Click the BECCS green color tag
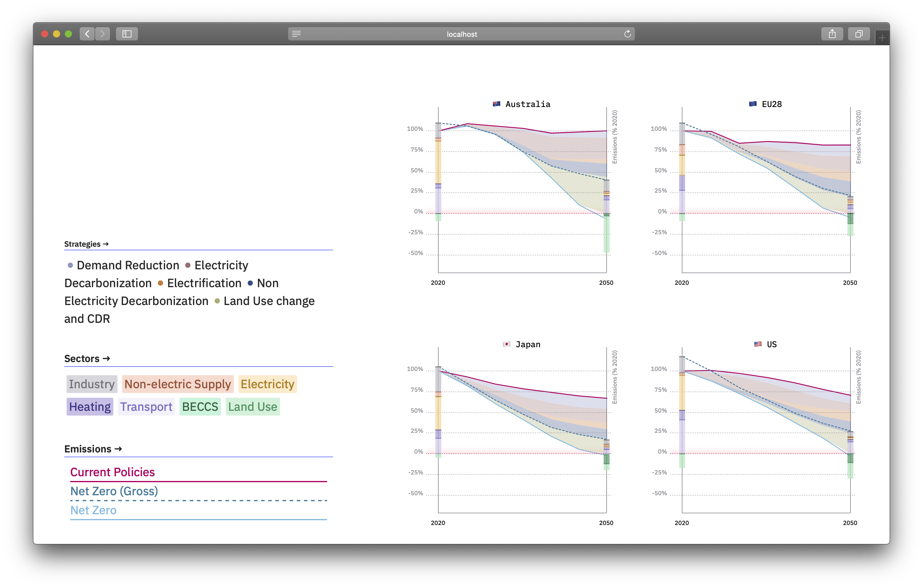Viewport: 923px width, 588px height. tap(200, 407)
